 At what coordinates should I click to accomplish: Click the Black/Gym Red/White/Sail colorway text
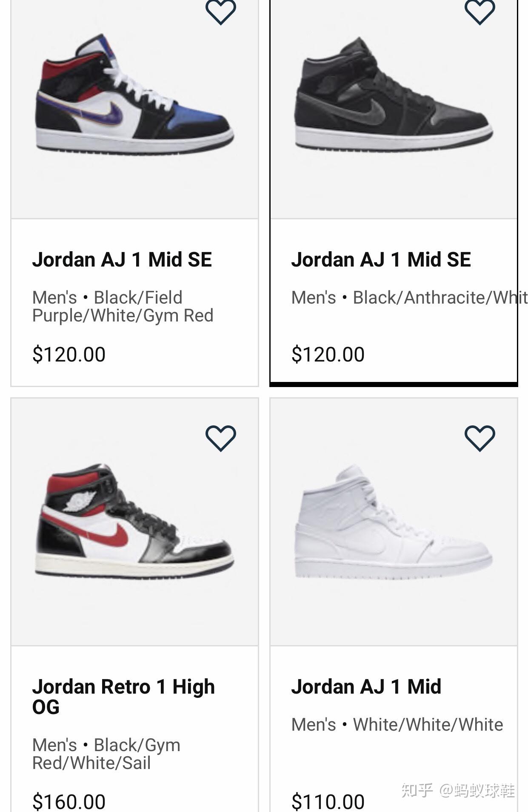(106, 754)
